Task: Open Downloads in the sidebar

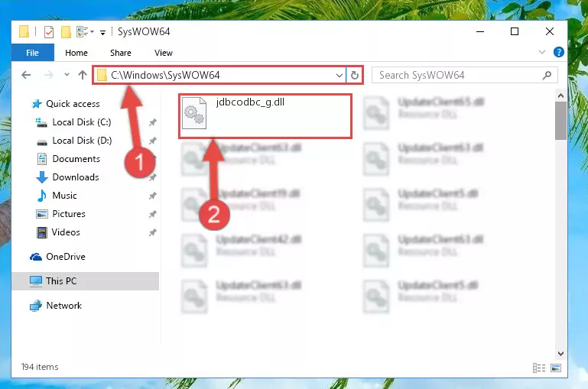Action: (x=76, y=177)
